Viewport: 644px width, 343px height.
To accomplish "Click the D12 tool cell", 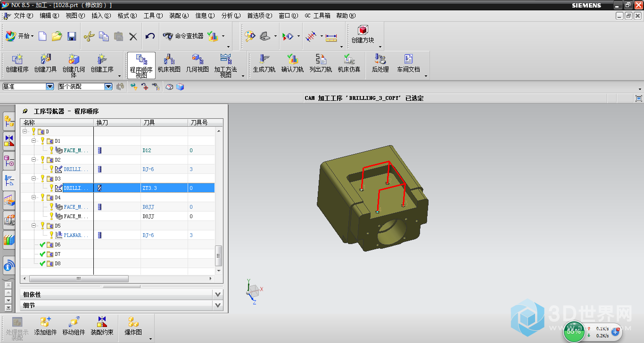I will 164,150.
